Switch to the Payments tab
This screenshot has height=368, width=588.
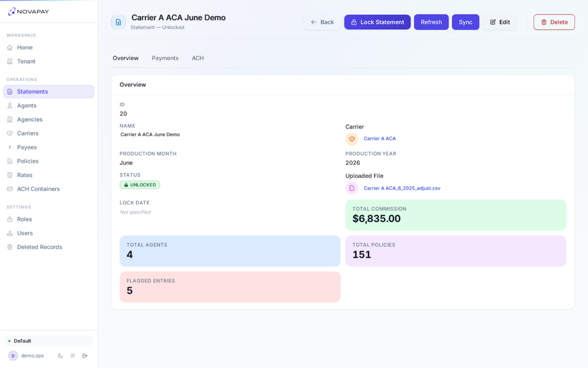point(165,58)
